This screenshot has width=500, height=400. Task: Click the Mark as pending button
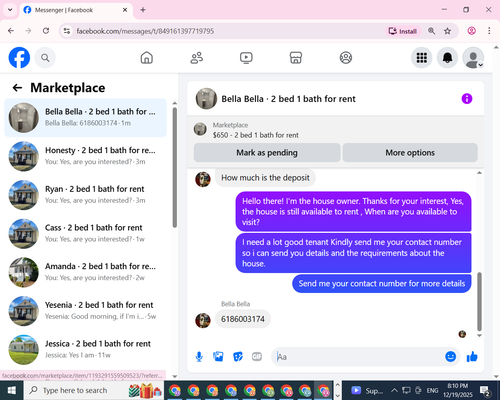pyautogui.click(x=267, y=153)
